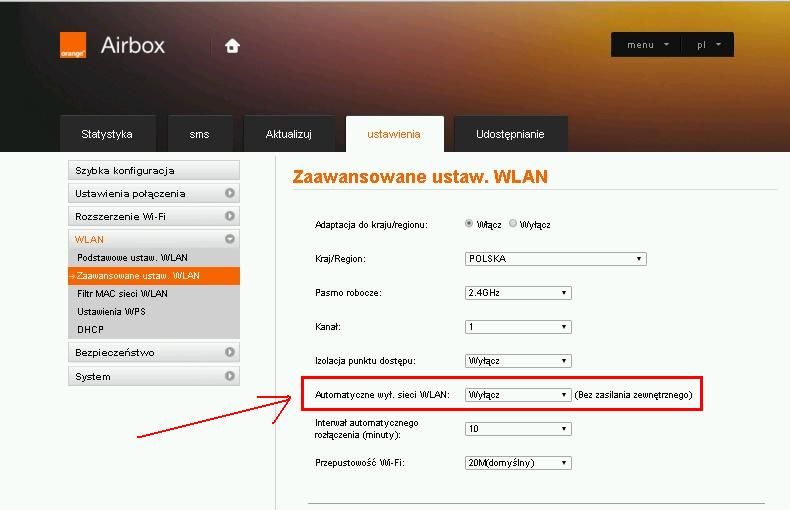Open the auto-disconnect interval dropdown showing 10
Screen dimensions: 790x510
(x=518, y=429)
